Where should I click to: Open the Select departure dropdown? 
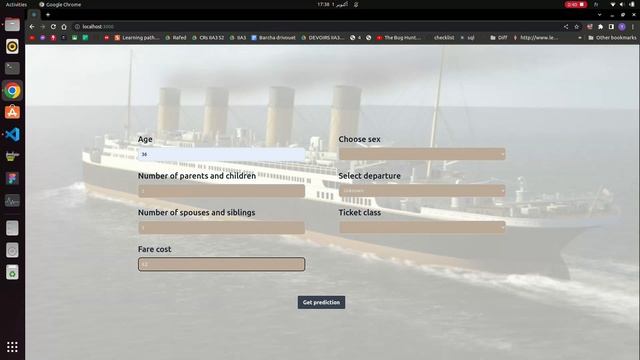tap(422, 191)
